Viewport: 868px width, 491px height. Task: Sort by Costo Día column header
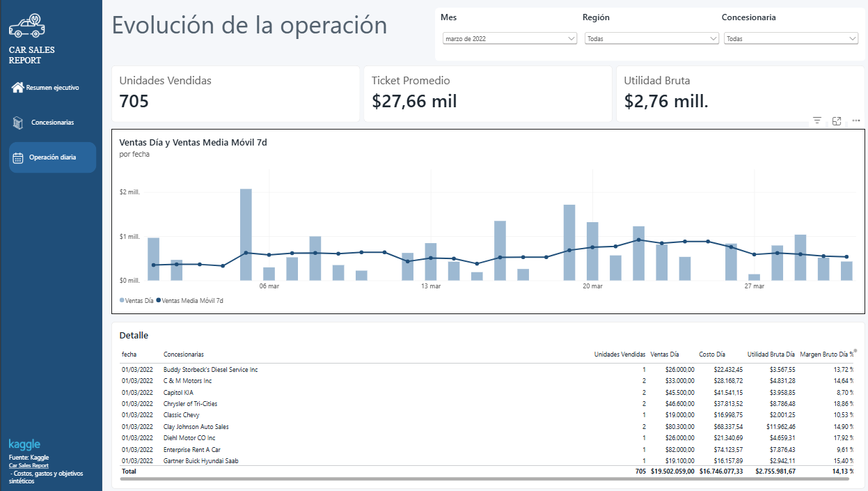click(x=712, y=354)
